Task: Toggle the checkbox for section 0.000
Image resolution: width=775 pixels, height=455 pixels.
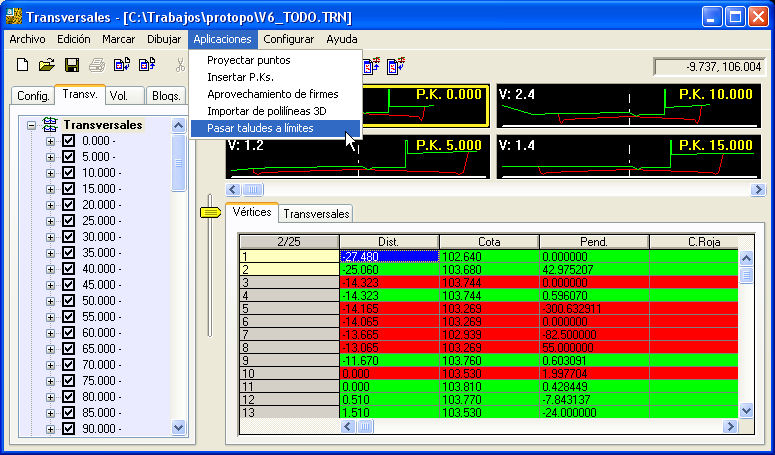Action: click(x=68, y=141)
